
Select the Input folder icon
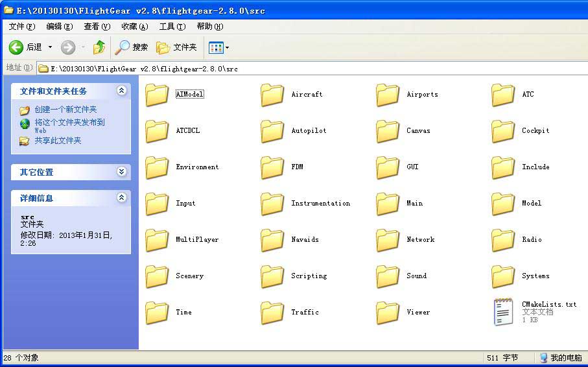coord(157,204)
